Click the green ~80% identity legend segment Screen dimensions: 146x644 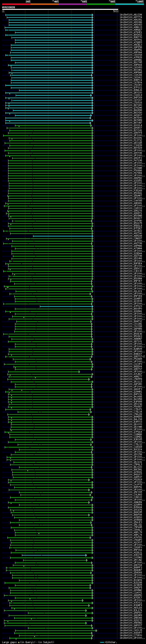[x=101, y=4]
